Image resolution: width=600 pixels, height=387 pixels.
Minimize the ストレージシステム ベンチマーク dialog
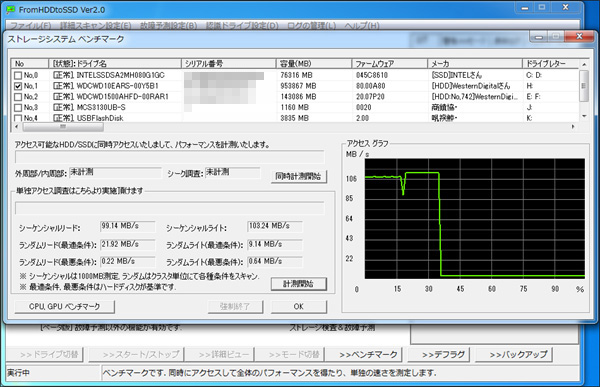click(x=538, y=37)
